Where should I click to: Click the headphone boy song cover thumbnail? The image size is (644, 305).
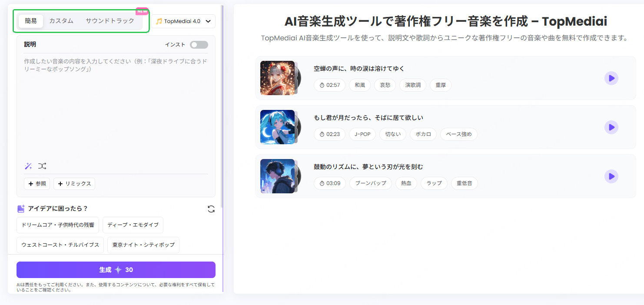coord(277,176)
